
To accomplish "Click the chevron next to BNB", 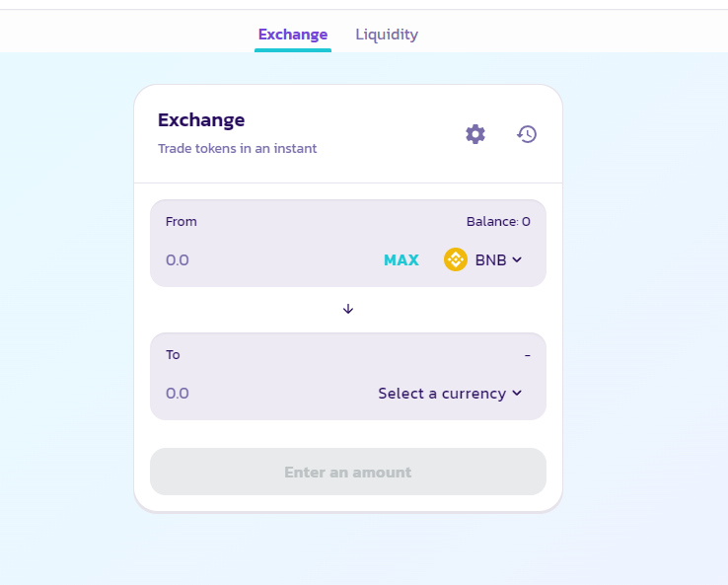I will (x=517, y=260).
